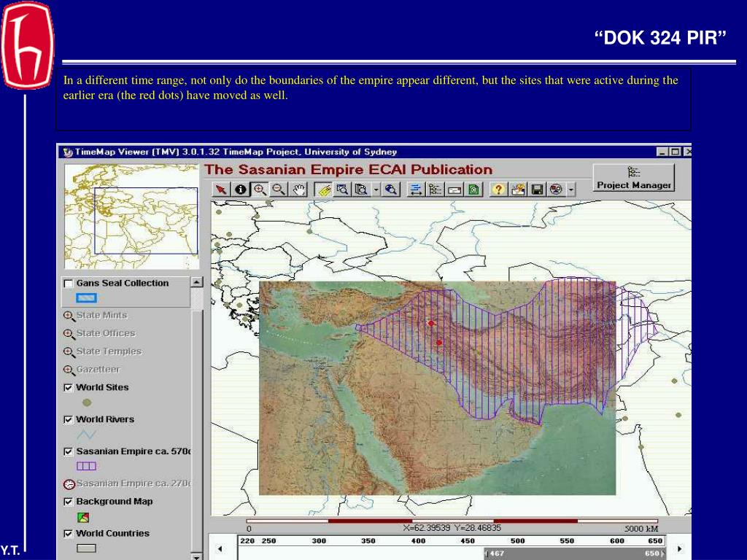Click the World Sites olive dot symbol
The height and width of the screenshot is (560, 747).
[x=87, y=402]
